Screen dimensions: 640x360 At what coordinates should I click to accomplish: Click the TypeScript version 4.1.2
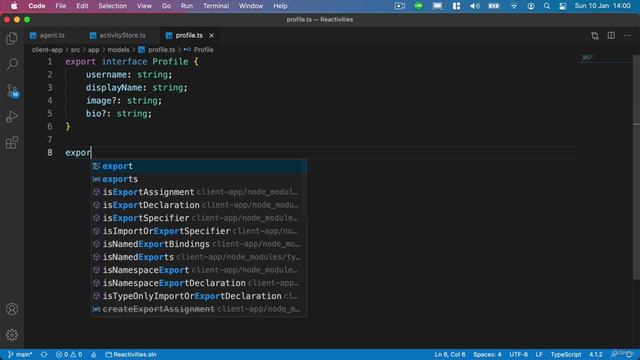pos(596,354)
